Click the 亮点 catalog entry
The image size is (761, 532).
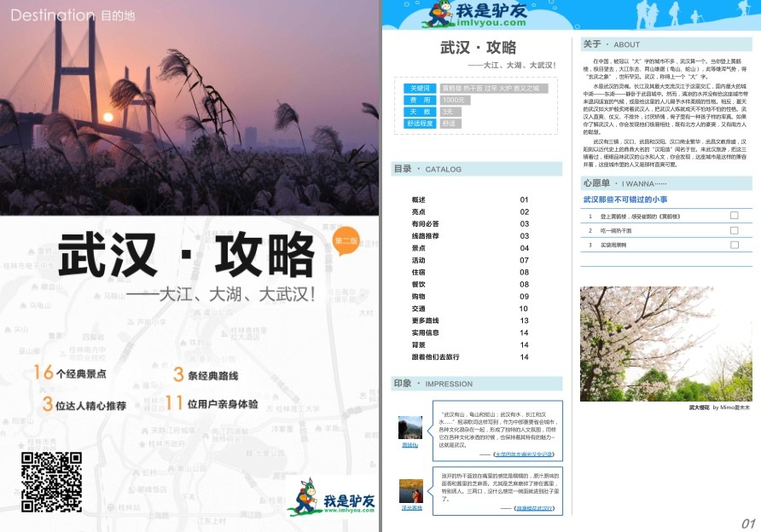click(x=418, y=212)
